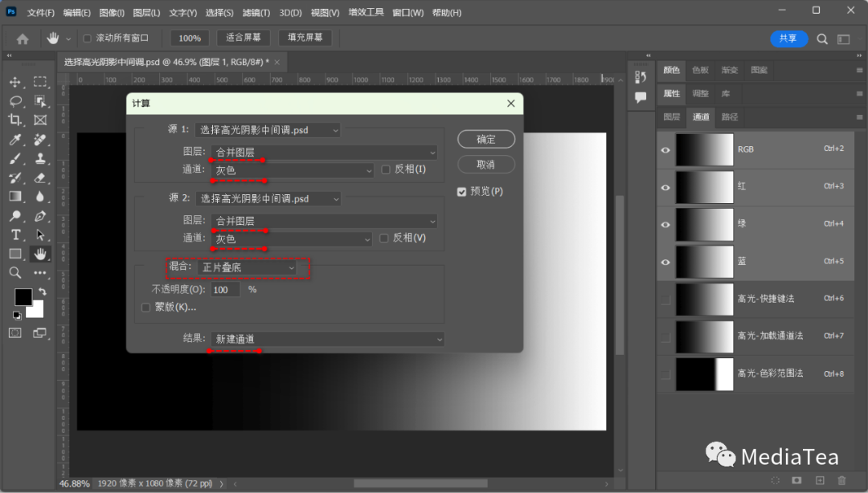Hide the RGB channel visibility
Viewport: 868px width, 493px height.
point(665,150)
